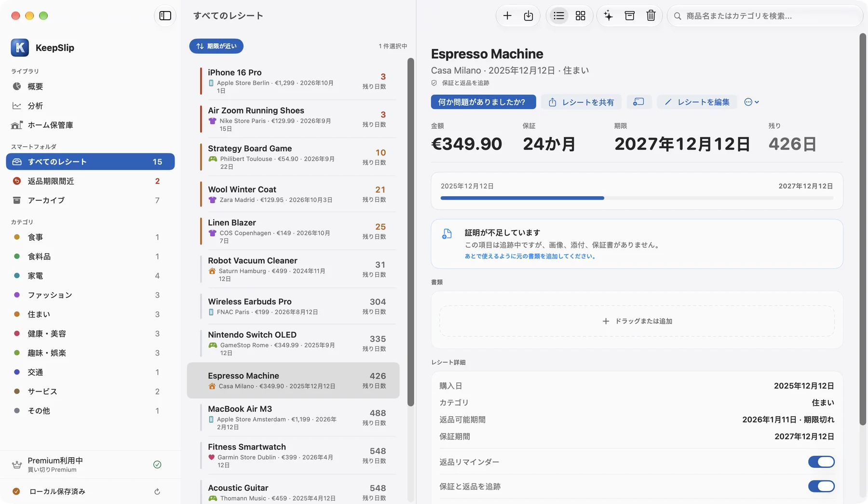The height and width of the screenshot is (504, 868).
Task: Refresh local save sync icon
Action: (157, 491)
